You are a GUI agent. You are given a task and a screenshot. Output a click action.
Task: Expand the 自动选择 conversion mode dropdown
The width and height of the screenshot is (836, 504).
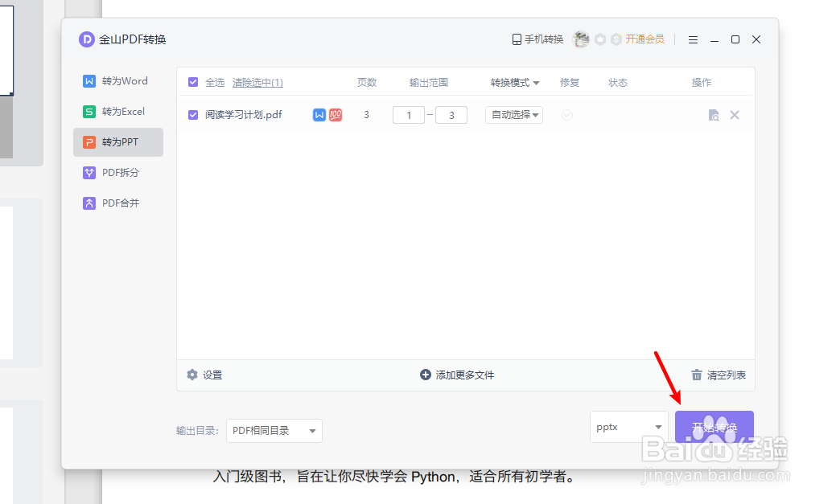point(513,114)
